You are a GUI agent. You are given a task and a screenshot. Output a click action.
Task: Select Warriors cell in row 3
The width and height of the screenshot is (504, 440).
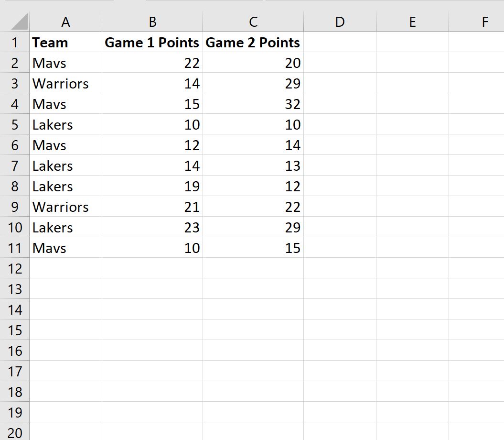65,83
